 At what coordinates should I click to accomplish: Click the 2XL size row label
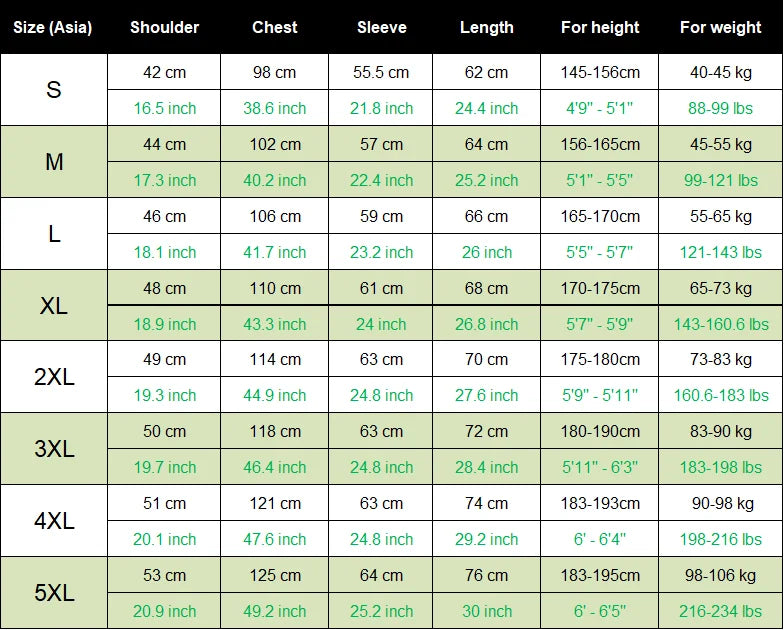53,377
